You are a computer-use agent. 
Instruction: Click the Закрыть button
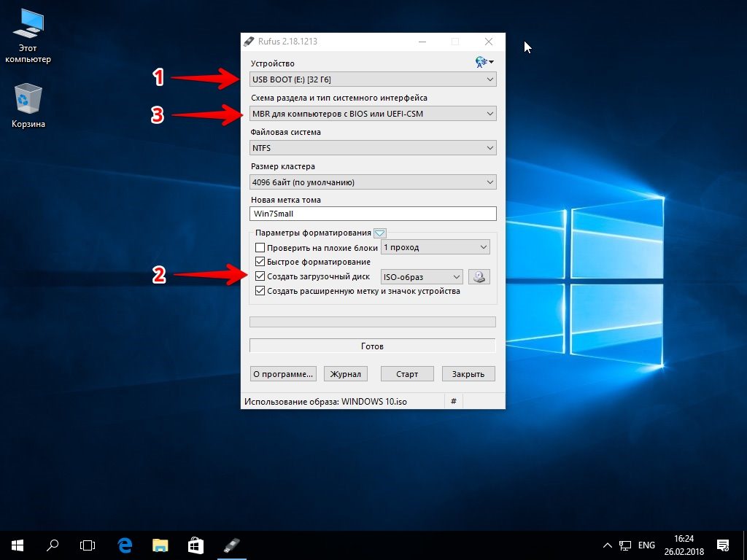468,374
